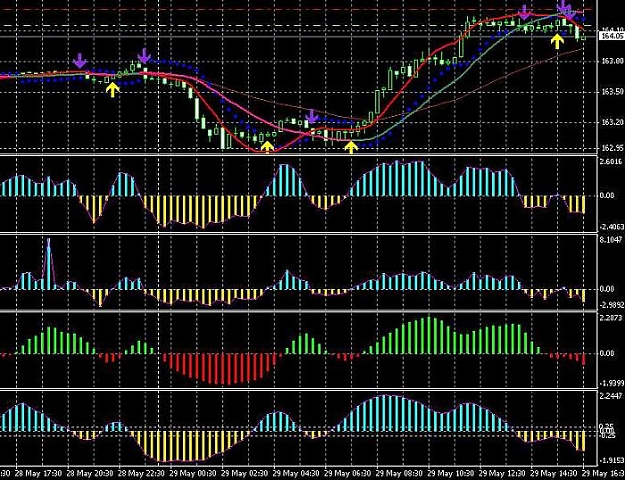
Task: Click the leftmost yellow up arrow signal
Action: [113, 90]
